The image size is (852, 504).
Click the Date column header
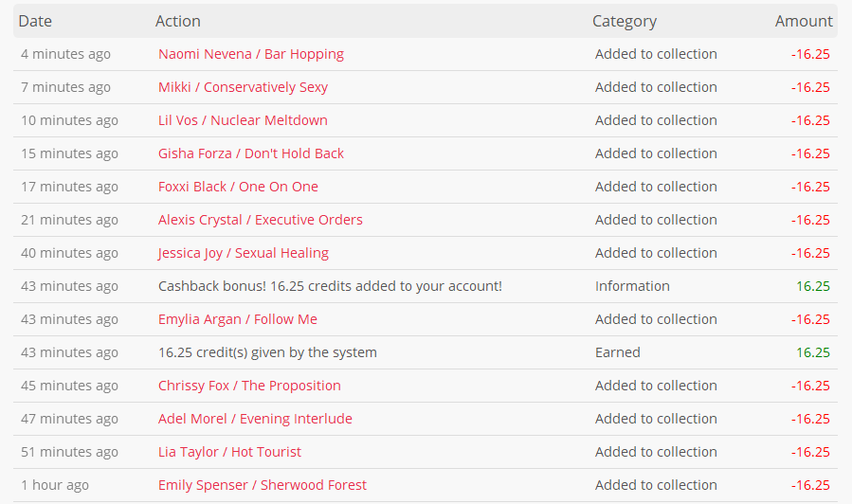tap(35, 21)
